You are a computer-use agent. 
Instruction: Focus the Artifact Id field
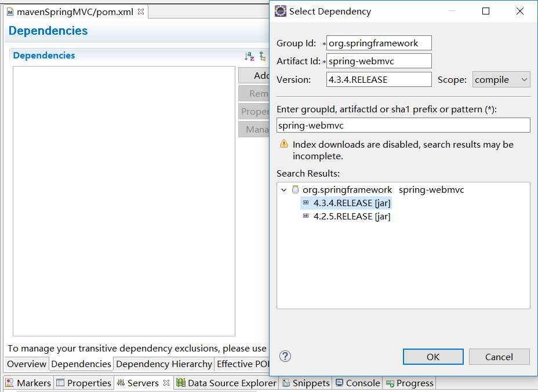pyautogui.click(x=379, y=61)
